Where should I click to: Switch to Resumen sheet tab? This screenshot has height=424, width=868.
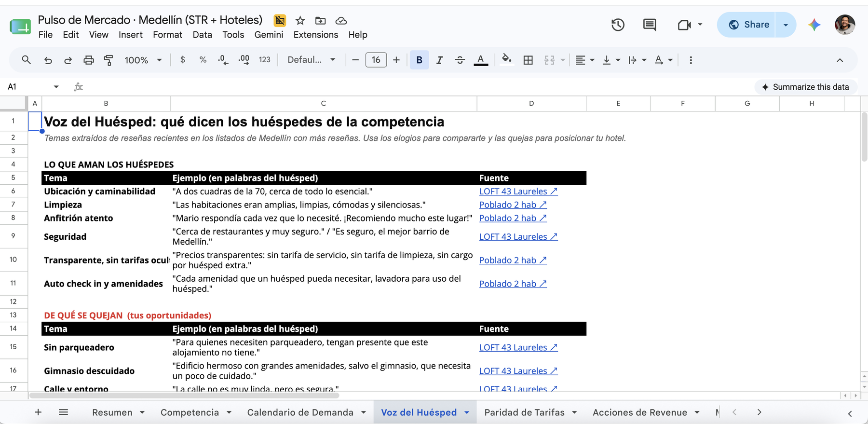(x=112, y=412)
